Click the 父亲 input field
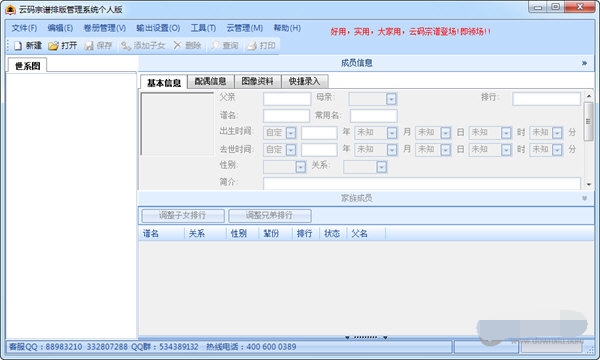 point(287,99)
